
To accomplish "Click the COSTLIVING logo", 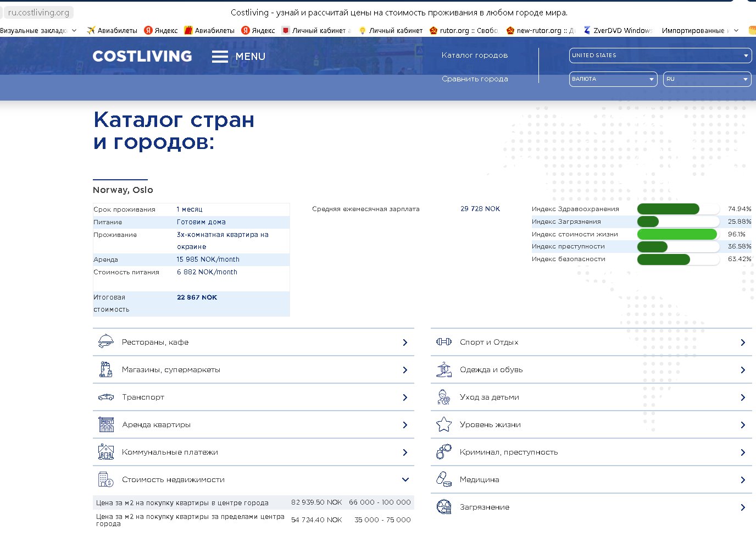I will pyautogui.click(x=142, y=56).
